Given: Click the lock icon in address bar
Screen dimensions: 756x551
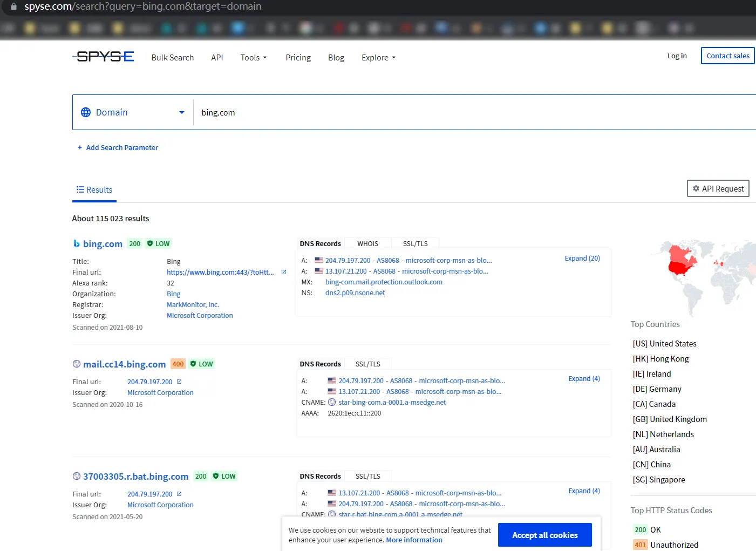Looking at the screenshot, I should pyautogui.click(x=14, y=6).
